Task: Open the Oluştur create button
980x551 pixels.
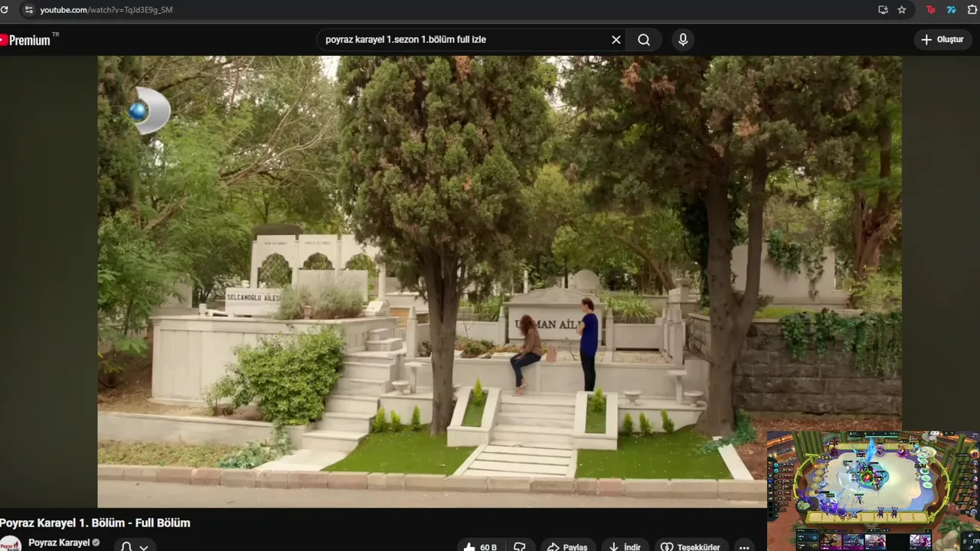Action: coord(942,40)
